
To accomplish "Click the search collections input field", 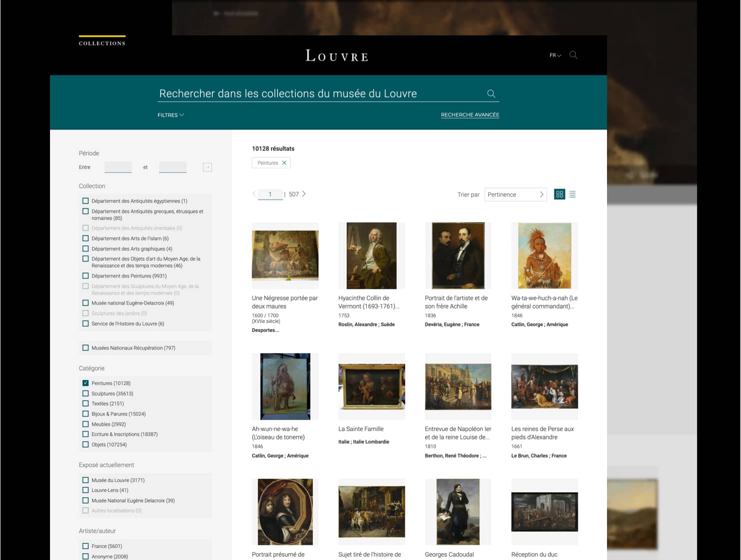I will pyautogui.click(x=320, y=93).
